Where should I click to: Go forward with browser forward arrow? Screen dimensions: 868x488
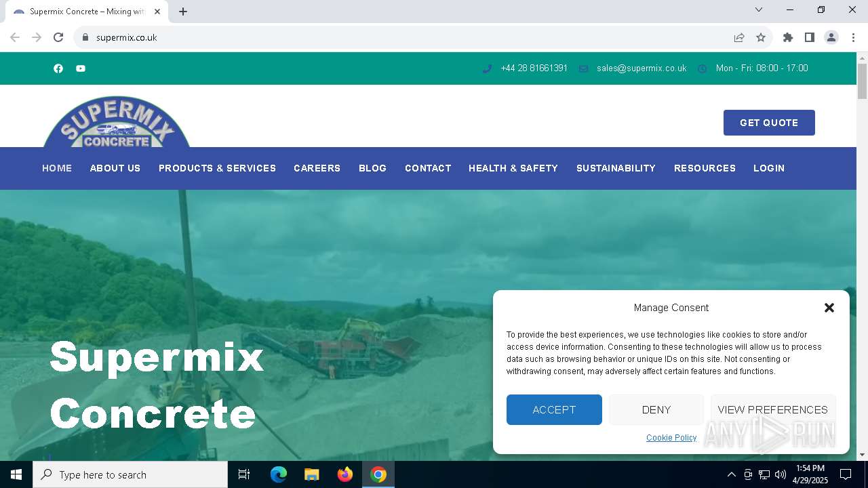tap(37, 37)
